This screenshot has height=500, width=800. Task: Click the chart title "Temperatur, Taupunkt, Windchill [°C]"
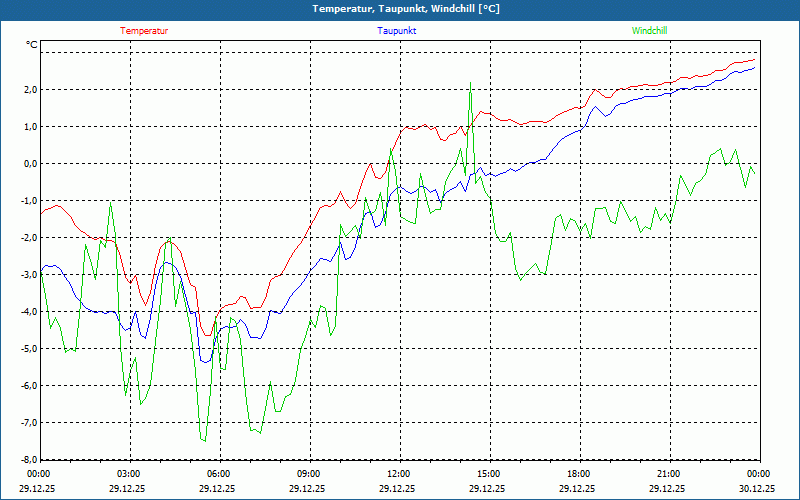click(x=406, y=9)
